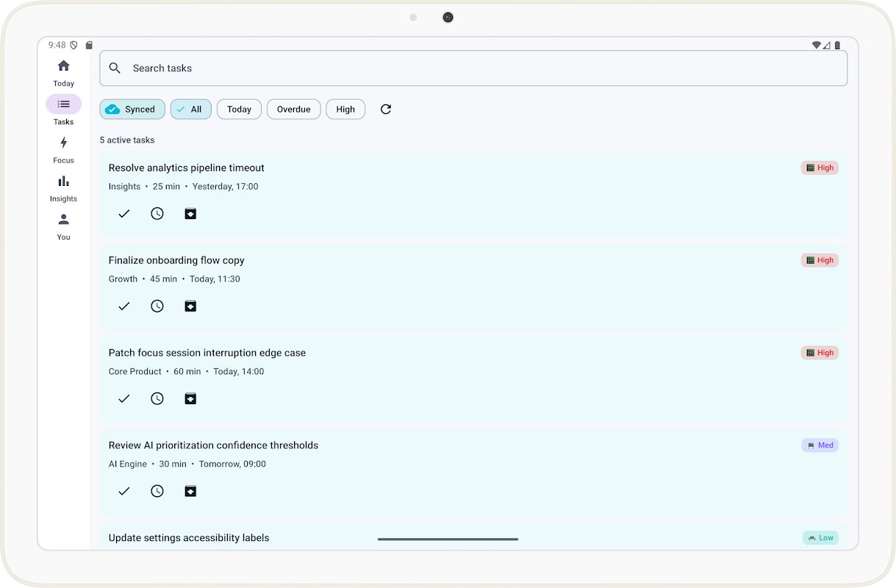
Task: Tap High badge on focus session task
Action: tap(820, 353)
